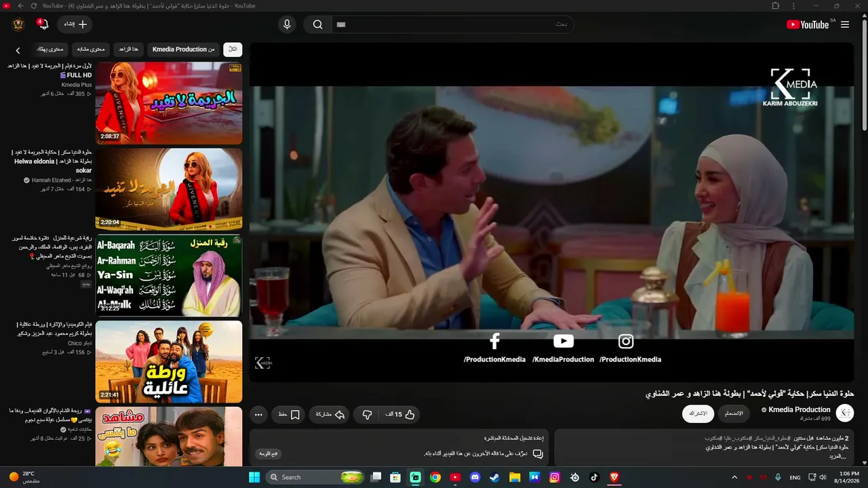Open Brave browser from the taskbar
The height and width of the screenshot is (488, 868).
[614, 477]
